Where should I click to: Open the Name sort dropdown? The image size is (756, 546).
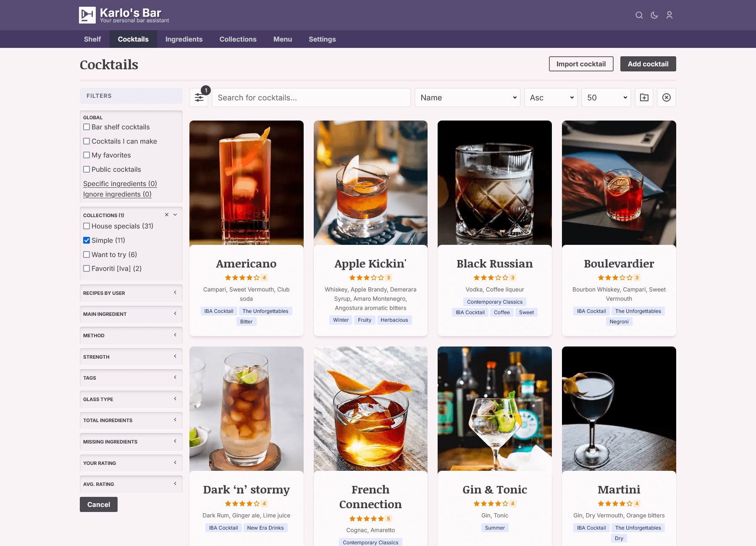click(467, 97)
